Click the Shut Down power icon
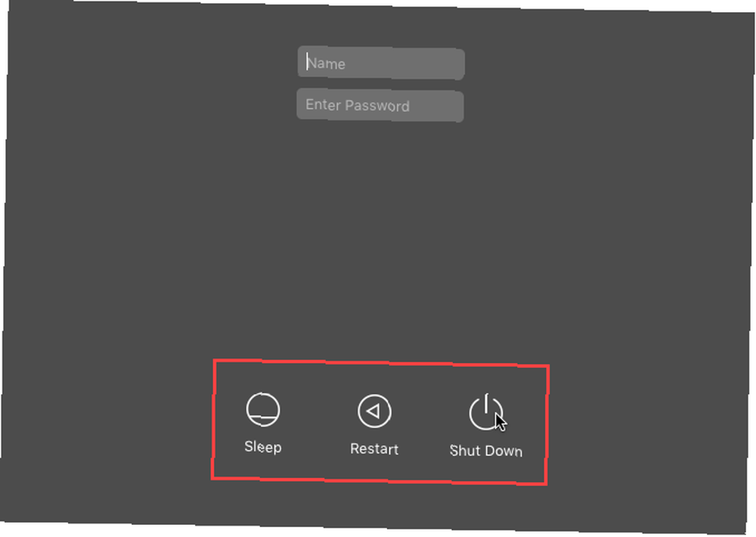This screenshot has width=756, height=537. pos(486,412)
